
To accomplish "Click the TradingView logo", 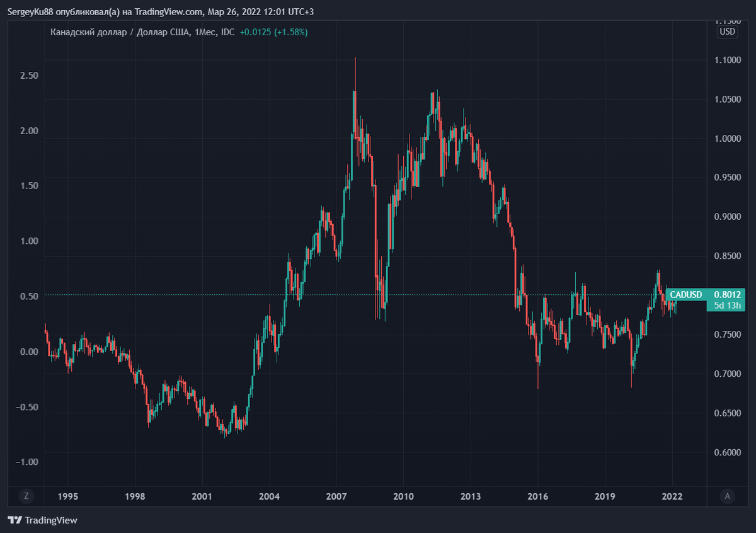I will 42,520.
